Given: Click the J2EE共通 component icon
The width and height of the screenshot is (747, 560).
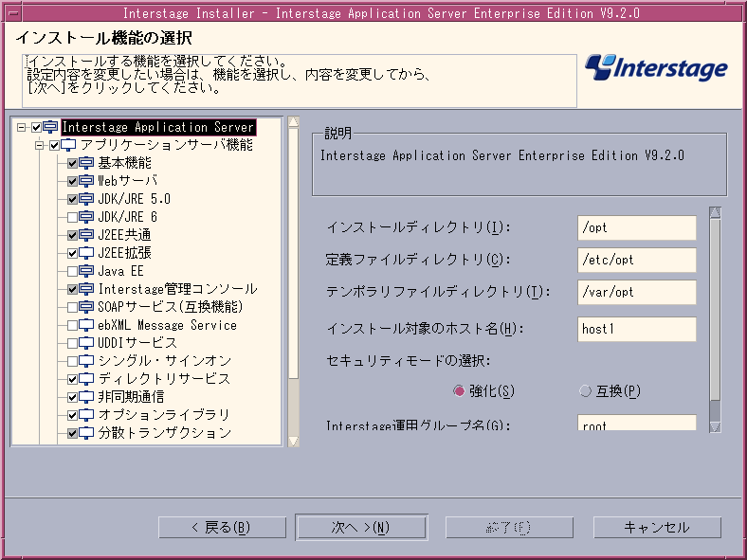Looking at the screenshot, I should [86, 235].
